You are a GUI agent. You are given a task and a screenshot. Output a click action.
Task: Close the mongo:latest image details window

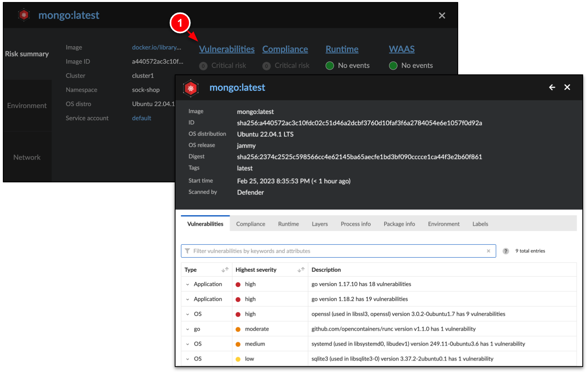[567, 87]
